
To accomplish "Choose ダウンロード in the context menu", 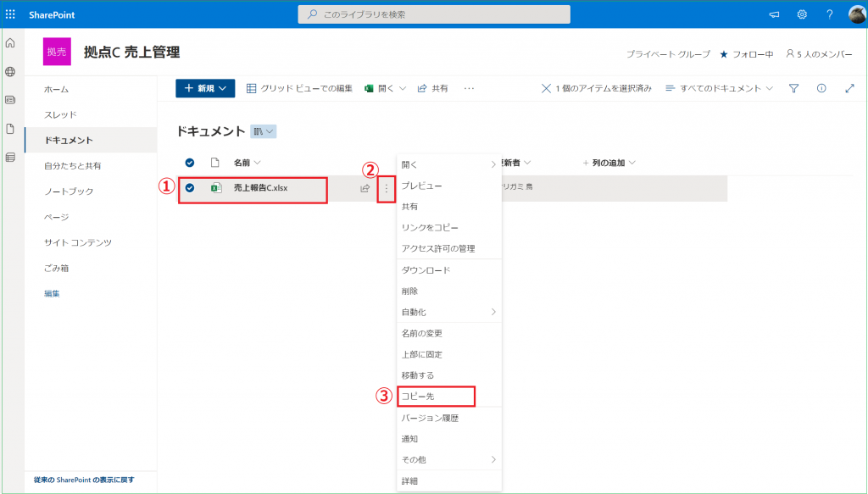I will pos(426,270).
